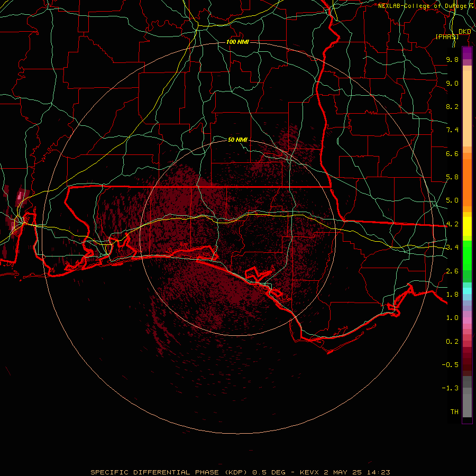Click the "7.4" color scale value
476x476 pixels.
452,130
